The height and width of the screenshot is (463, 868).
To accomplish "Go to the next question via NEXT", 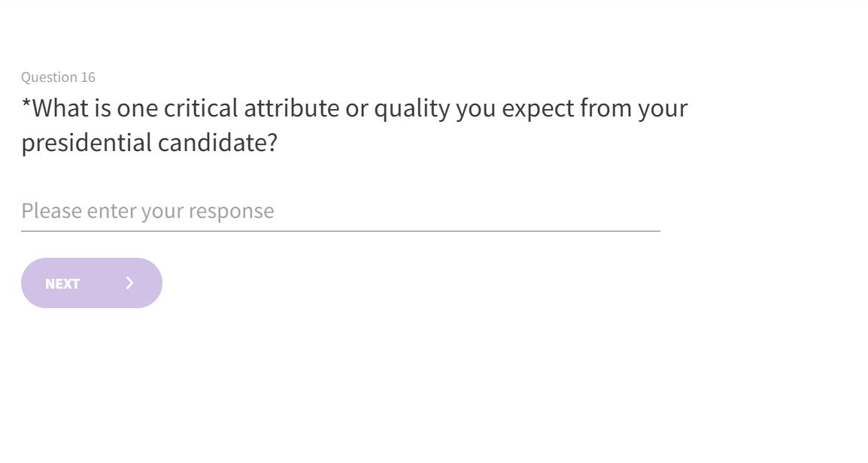I will [x=91, y=283].
